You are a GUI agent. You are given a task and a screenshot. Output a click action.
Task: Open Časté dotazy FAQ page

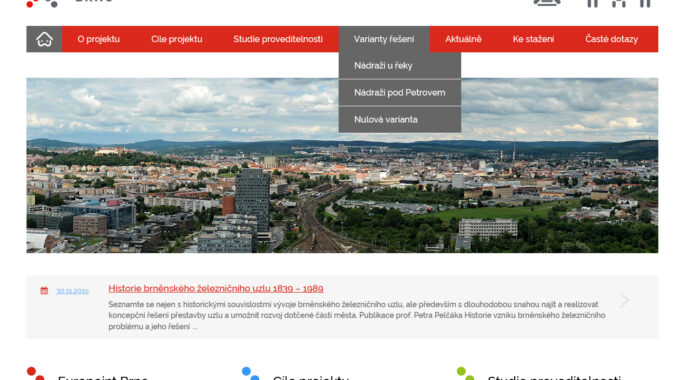(612, 39)
